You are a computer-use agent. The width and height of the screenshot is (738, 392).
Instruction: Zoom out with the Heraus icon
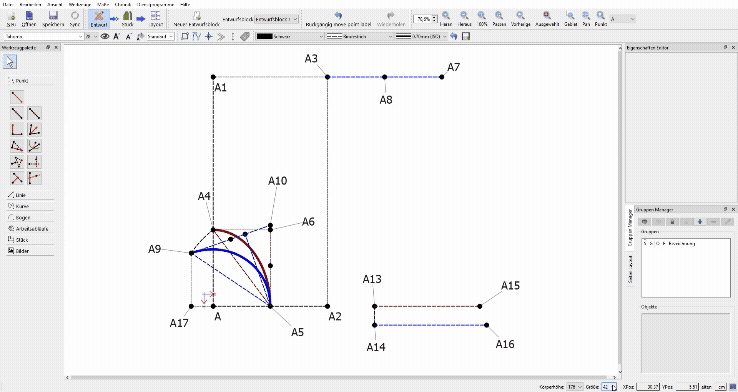pos(465,18)
